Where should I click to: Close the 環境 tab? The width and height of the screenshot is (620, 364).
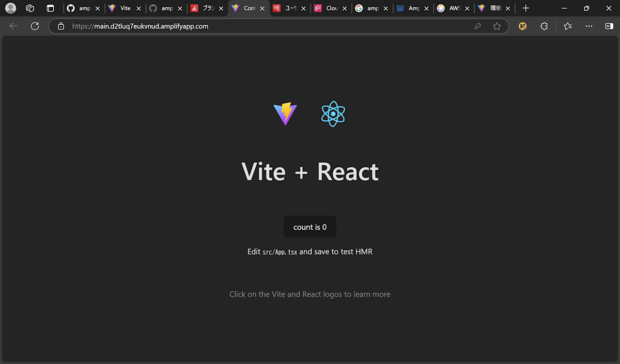pyautogui.click(x=508, y=8)
